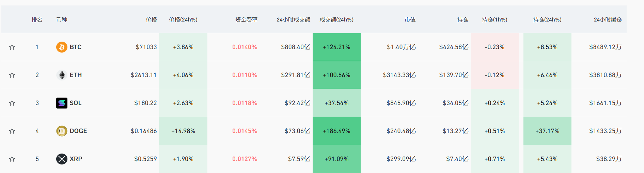The height and width of the screenshot is (173, 644).
Task: Click the $38.29万 liquidation cell
Action: 609,159
